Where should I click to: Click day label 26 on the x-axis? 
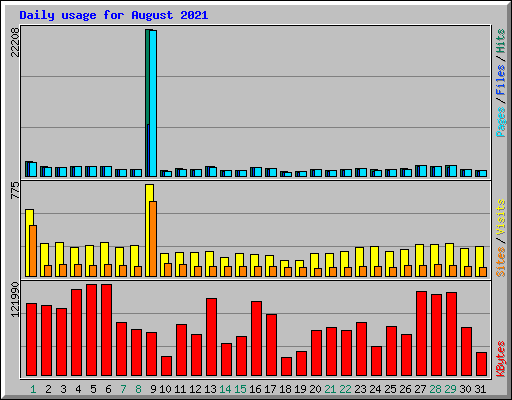click(x=405, y=389)
